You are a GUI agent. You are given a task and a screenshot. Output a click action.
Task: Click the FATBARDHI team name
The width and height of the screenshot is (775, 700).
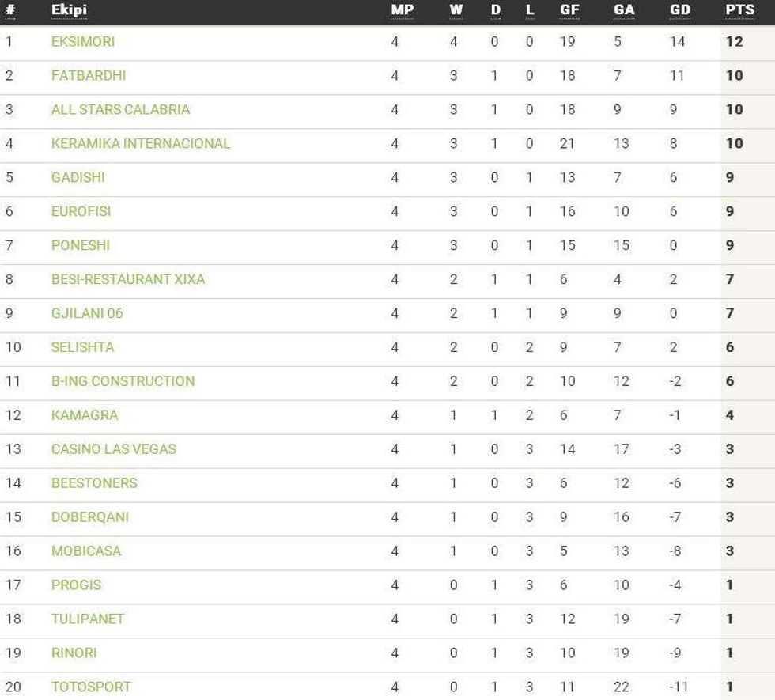point(89,75)
